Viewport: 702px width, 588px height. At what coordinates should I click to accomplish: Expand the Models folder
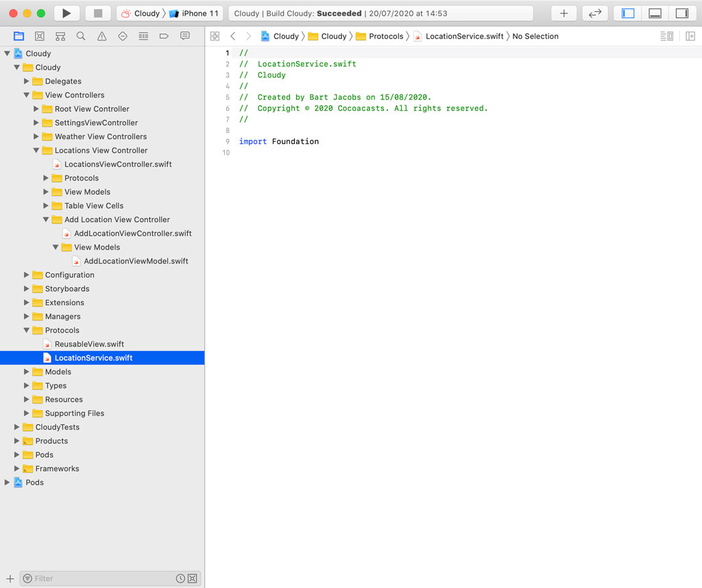pyautogui.click(x=27, y=372)
